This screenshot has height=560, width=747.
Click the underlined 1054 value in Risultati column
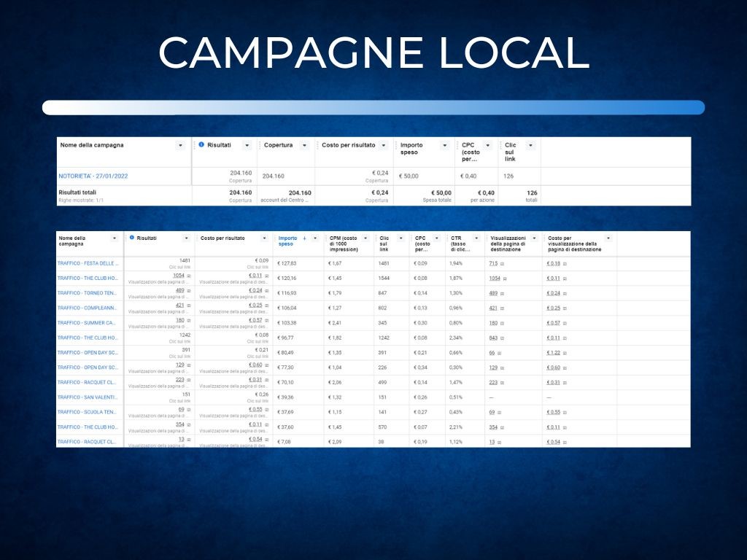(179, 276)
